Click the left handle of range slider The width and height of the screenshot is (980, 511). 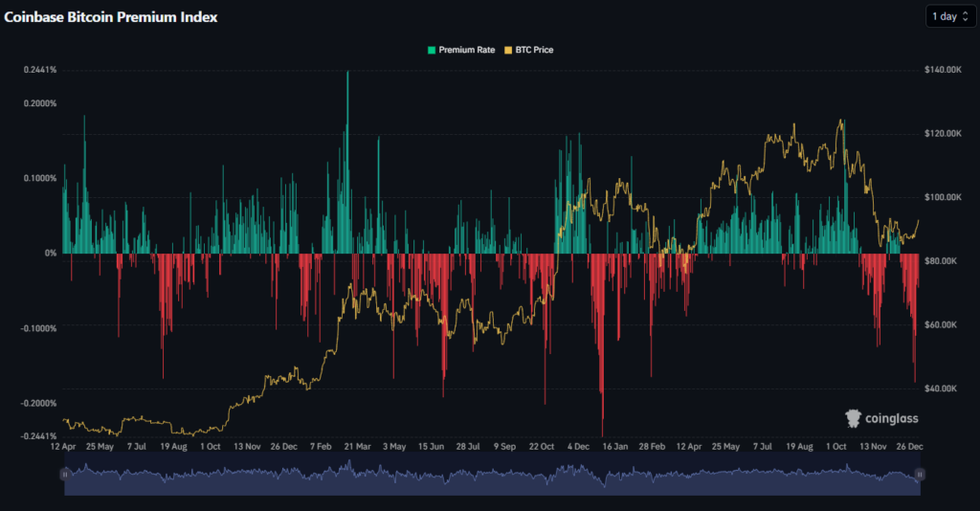click(x=65, y=474)
